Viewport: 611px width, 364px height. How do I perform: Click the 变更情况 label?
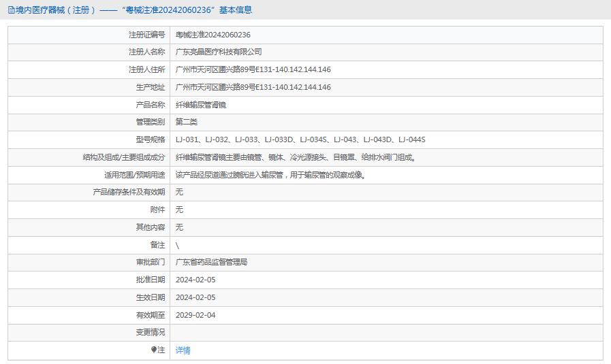pos(151,332)
